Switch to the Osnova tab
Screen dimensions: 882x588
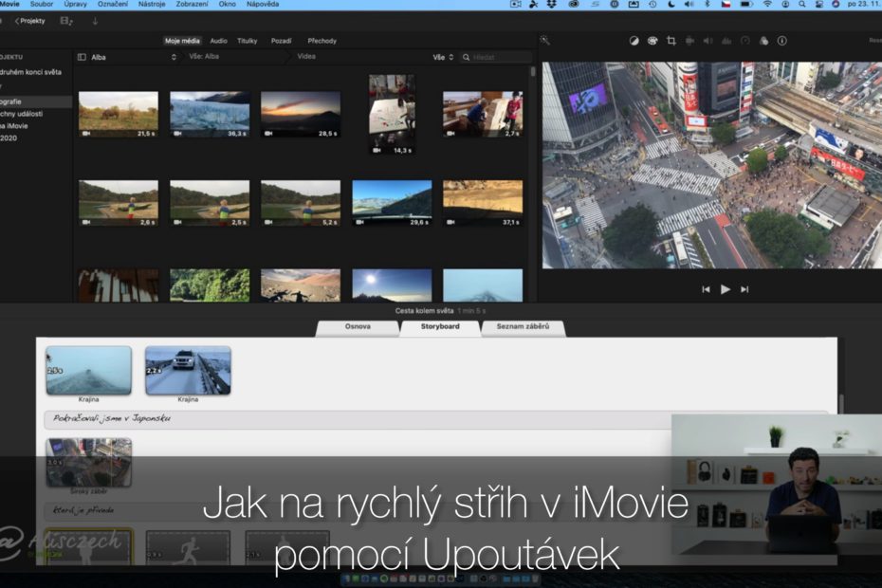click(358, 327)
